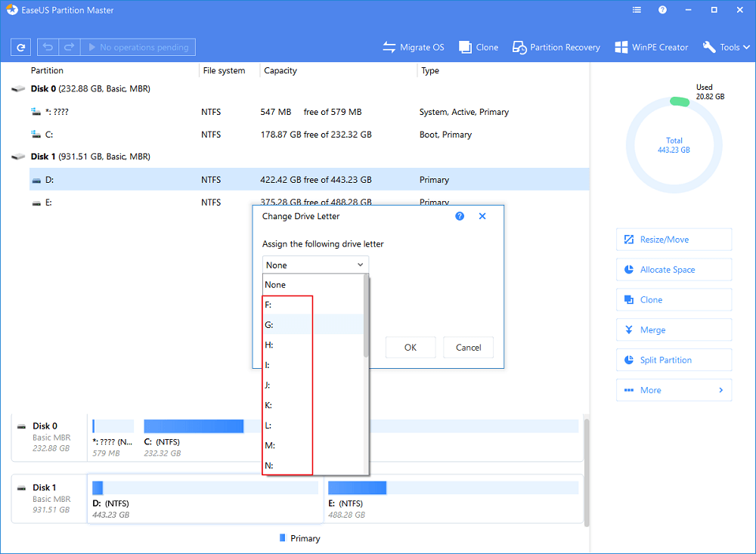
Task: Choose Allocate Space option
Action: pyautogui.click(x=674, y=270)
